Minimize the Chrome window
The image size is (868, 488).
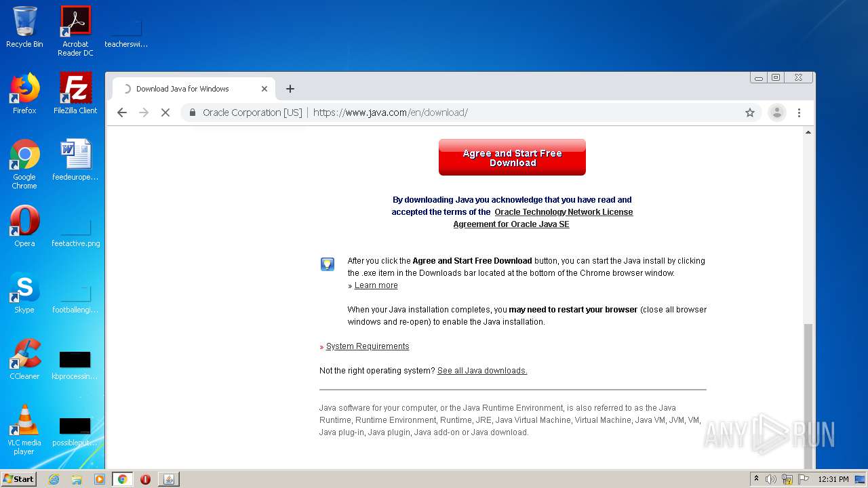click(759, 78)
